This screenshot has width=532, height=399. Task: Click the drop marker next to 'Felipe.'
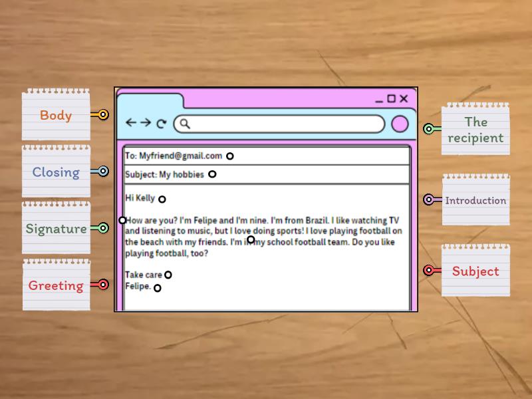(x=158, y=288)
